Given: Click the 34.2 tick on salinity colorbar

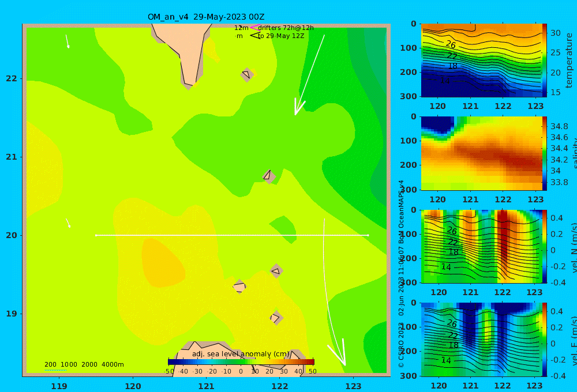Looking at the screenshot, I should pyautogui.click(x=559, y=160).
